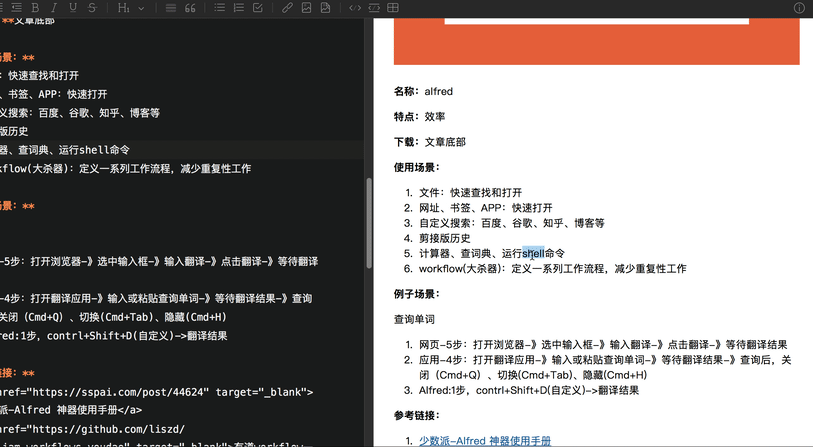Click editor line contrl+Shift+D(自定义)->翻译结果
This screenshot has width=813, height=447.
[114, 336]
